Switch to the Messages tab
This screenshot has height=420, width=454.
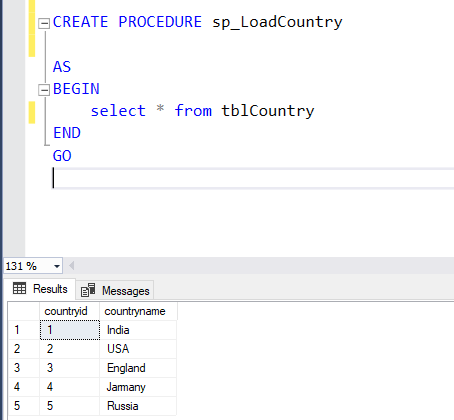click(x=115, y=291)
